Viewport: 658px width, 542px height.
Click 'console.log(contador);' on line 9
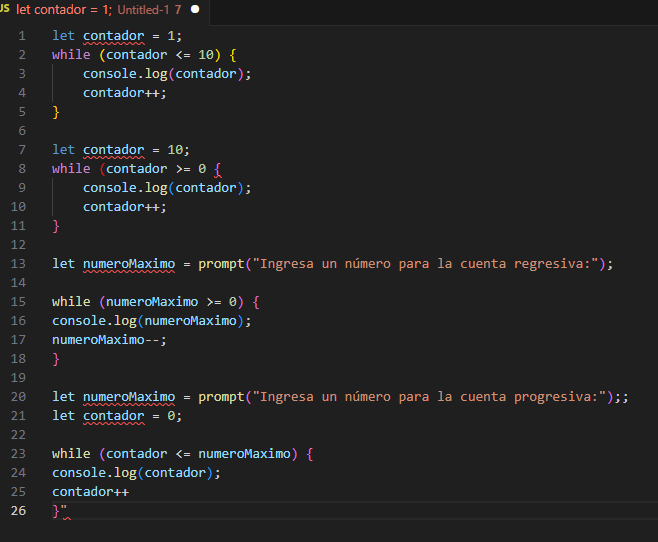167,188
